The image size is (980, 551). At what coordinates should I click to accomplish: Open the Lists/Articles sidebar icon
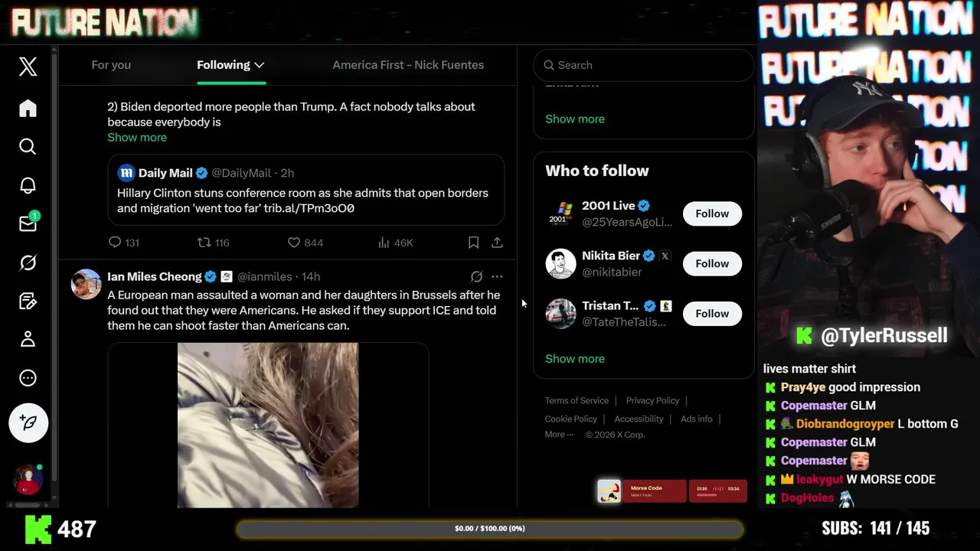point(28,301)
